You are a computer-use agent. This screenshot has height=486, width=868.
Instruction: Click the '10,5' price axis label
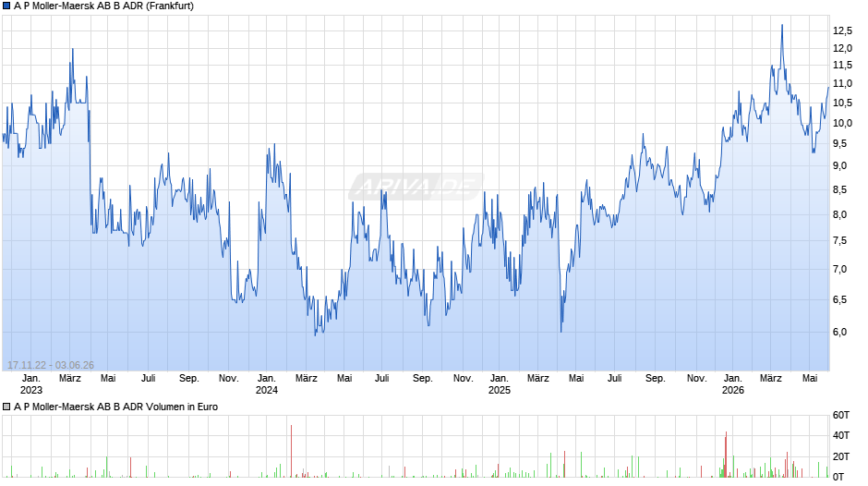(842, 103)
